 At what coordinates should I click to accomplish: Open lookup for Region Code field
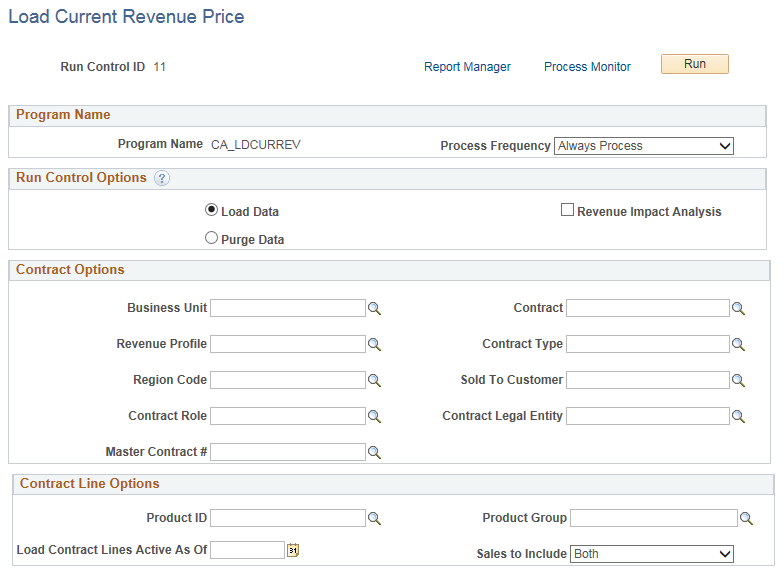[374, 380]
